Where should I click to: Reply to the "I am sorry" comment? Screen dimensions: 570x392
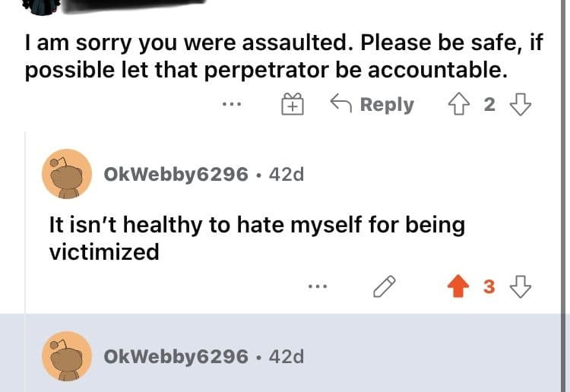(372, 105)
